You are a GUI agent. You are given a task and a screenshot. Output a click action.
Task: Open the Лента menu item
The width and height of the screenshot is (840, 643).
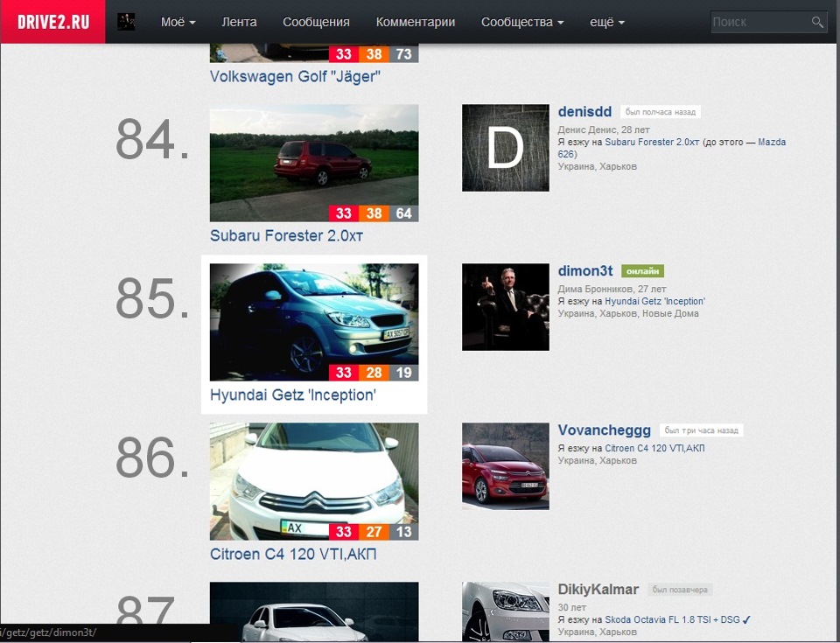(239, 22)
